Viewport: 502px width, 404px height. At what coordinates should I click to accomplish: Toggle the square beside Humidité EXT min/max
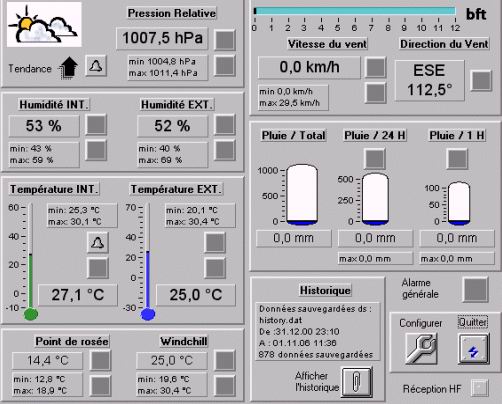coord(225,150)
